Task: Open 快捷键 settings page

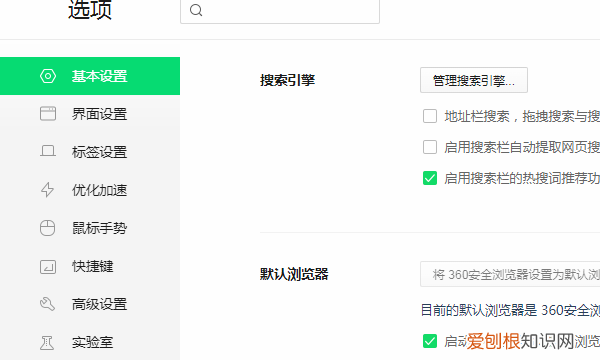Action: click(90, 266)
